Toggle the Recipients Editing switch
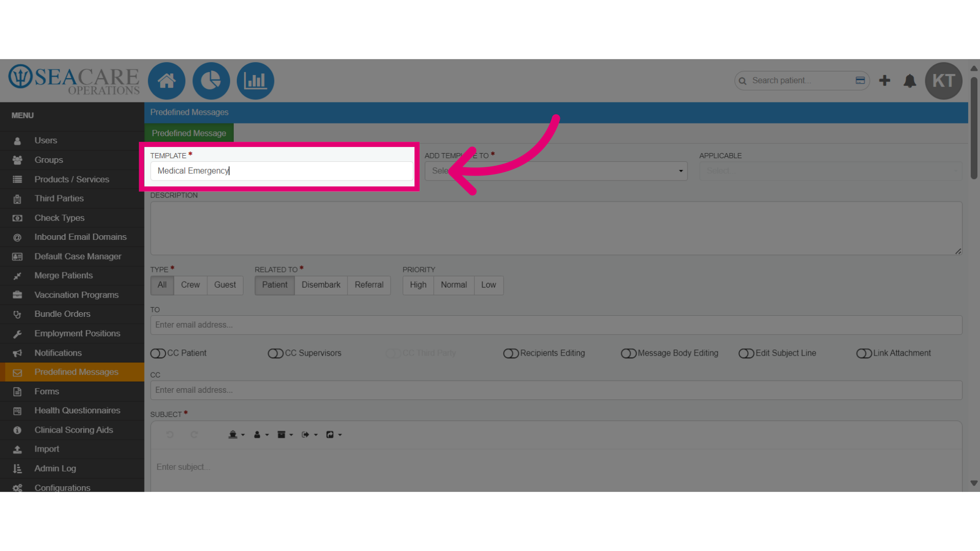This screenshot has height=551, width=980. (x=511, y=354)
